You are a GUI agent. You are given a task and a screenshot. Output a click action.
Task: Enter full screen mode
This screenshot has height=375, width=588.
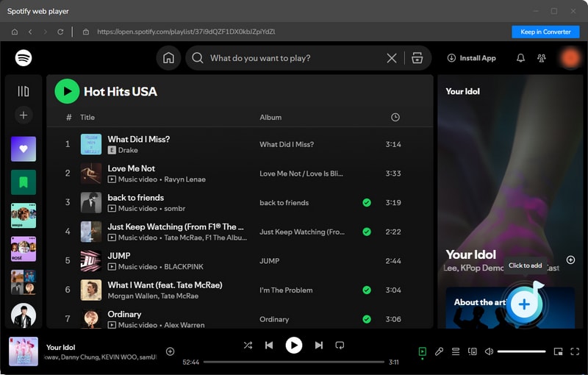tap(575, 351)
